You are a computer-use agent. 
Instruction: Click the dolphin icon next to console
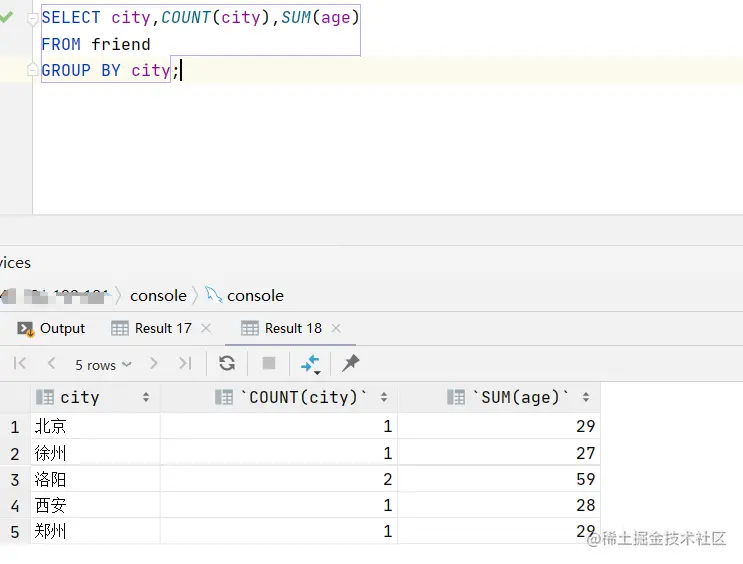tap(214, 295)
